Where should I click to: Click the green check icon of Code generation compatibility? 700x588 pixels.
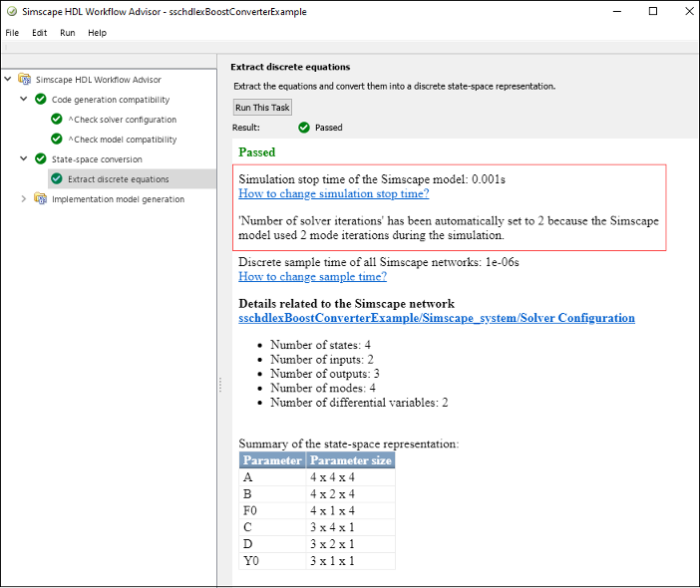click(x=41, y=99)
